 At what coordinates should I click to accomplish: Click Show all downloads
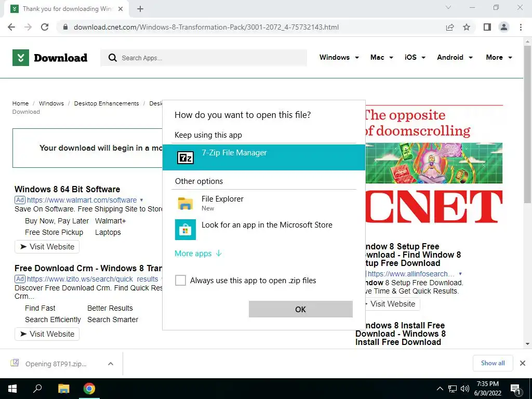point(493,363)
